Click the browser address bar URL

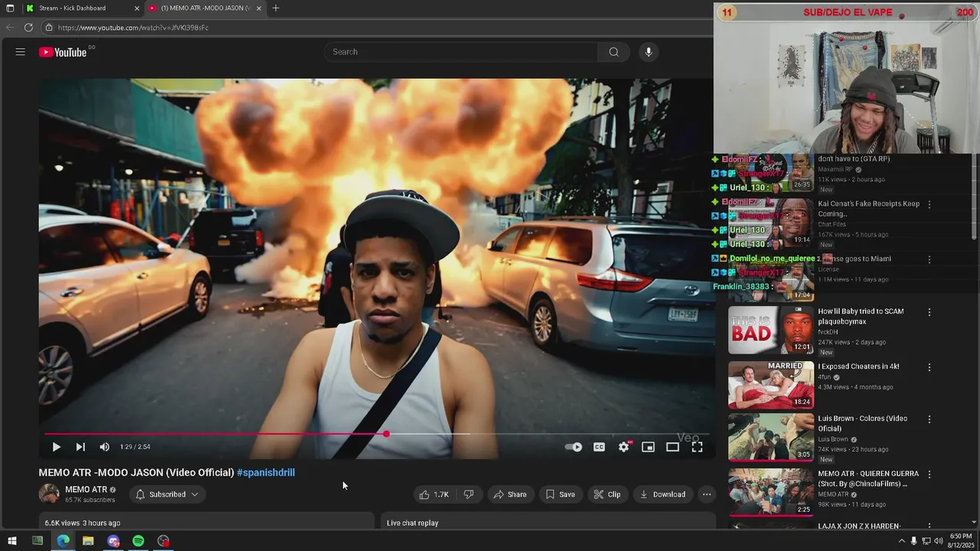[x=133, y=28]
